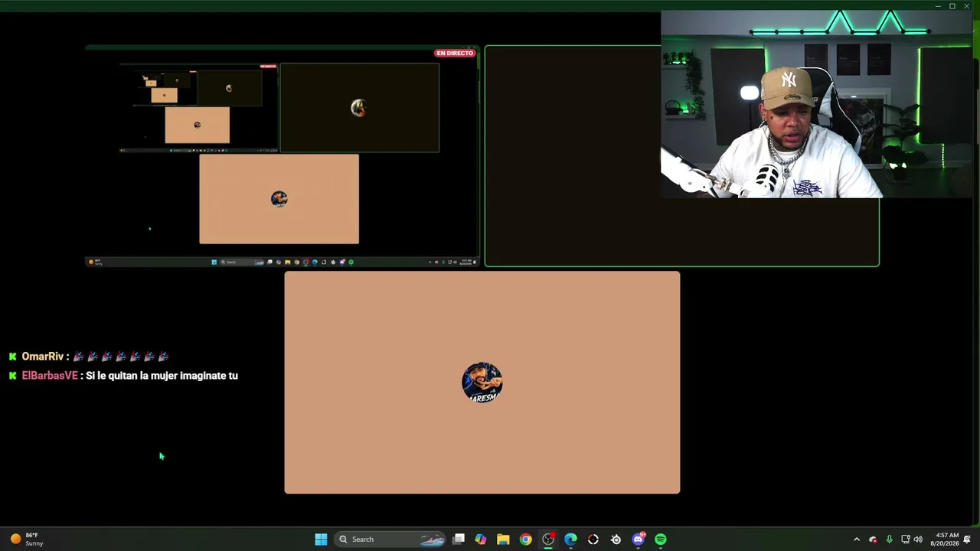The width and height of the screenshot is (980, 551).
Task: Open Google Chrome from taskbar
Action: coord(525,540)
